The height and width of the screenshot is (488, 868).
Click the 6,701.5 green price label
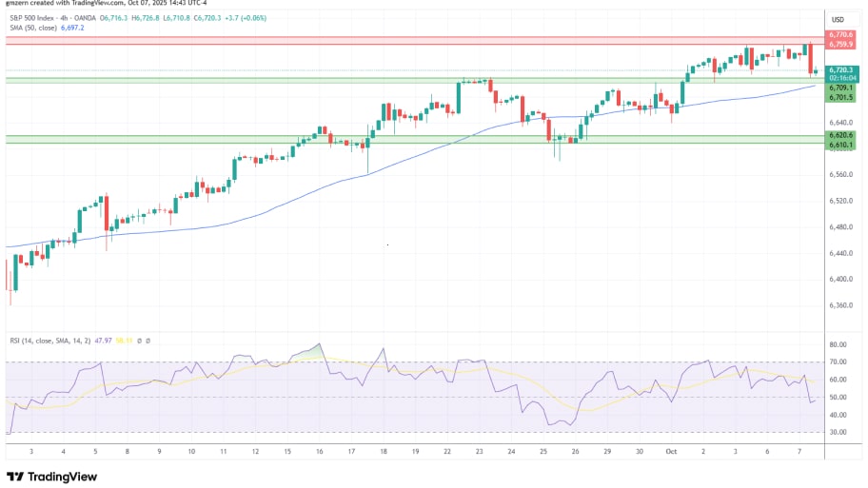(x=840, y=97)
